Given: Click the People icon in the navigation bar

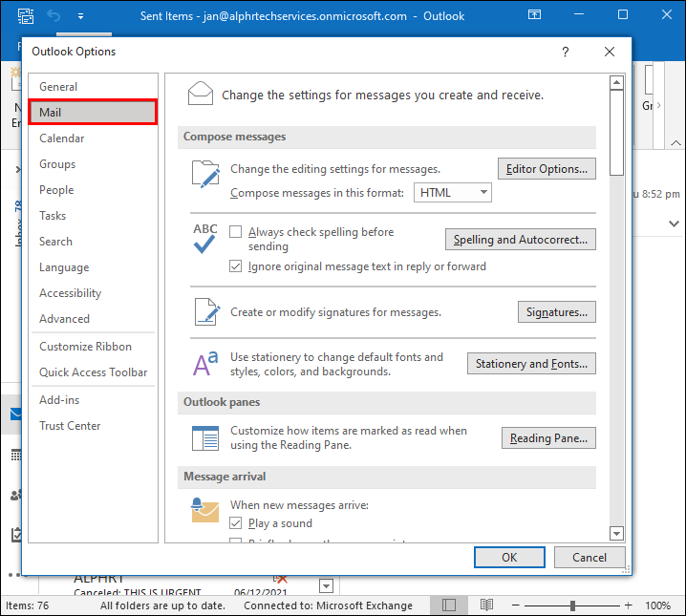Looking at the screenshot, I should point(15,496).
